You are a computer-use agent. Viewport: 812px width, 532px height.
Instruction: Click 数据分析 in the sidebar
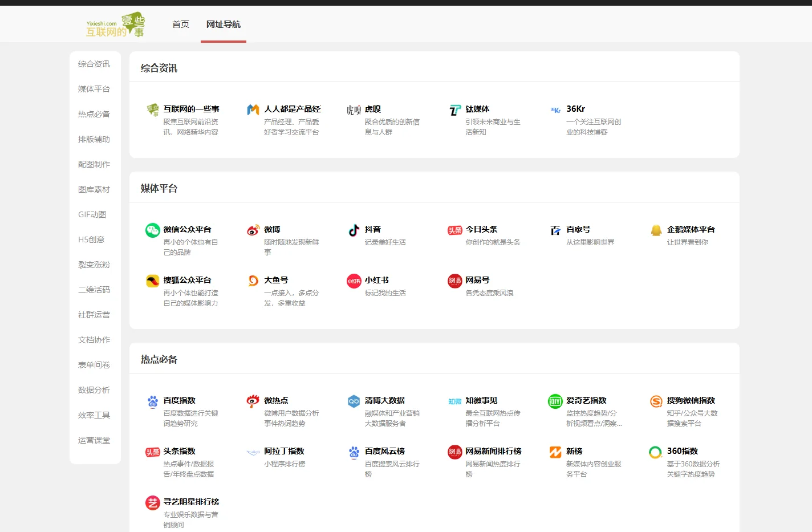click(94, 390)
